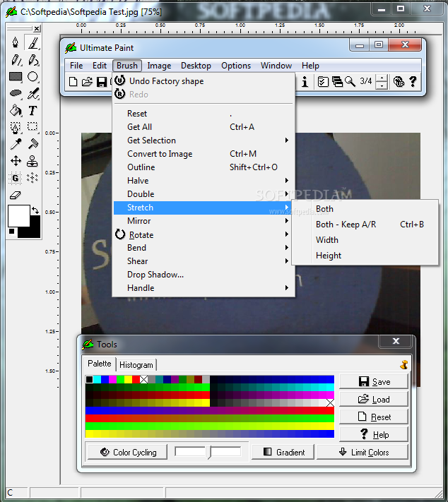The width and height of the screenshot is (448, 502).
Task: Choose Width in Stretch submenu
Action: tap(365, 240)
